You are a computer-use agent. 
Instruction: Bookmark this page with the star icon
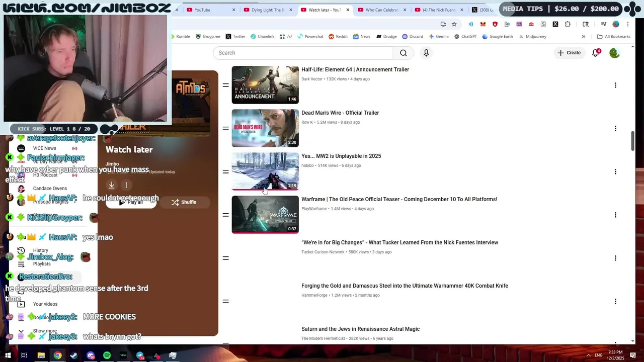pos(454,24)
